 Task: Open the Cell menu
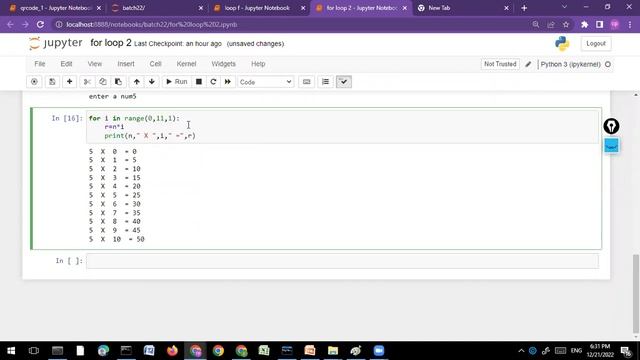(156, 64)
